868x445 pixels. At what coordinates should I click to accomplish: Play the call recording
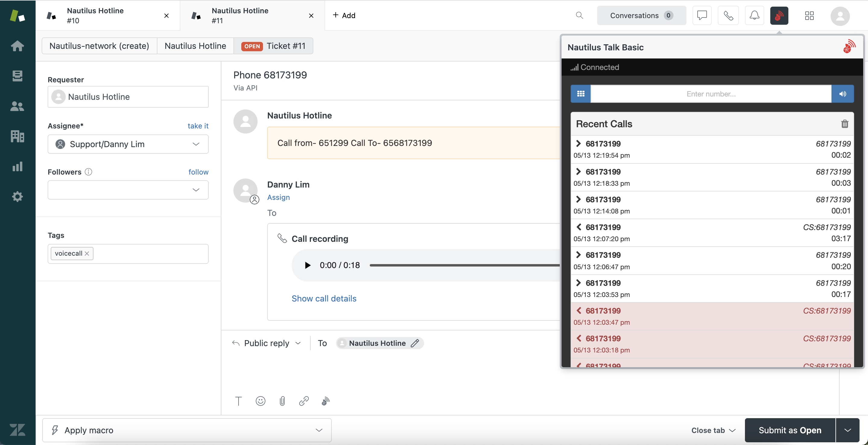point(307,265)
